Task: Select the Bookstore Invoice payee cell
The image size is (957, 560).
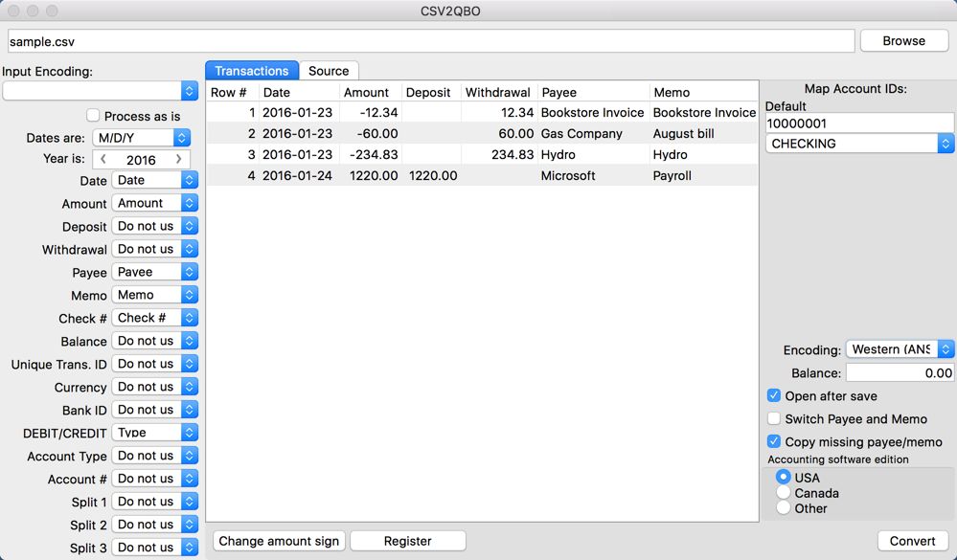Action: point(593,112)
